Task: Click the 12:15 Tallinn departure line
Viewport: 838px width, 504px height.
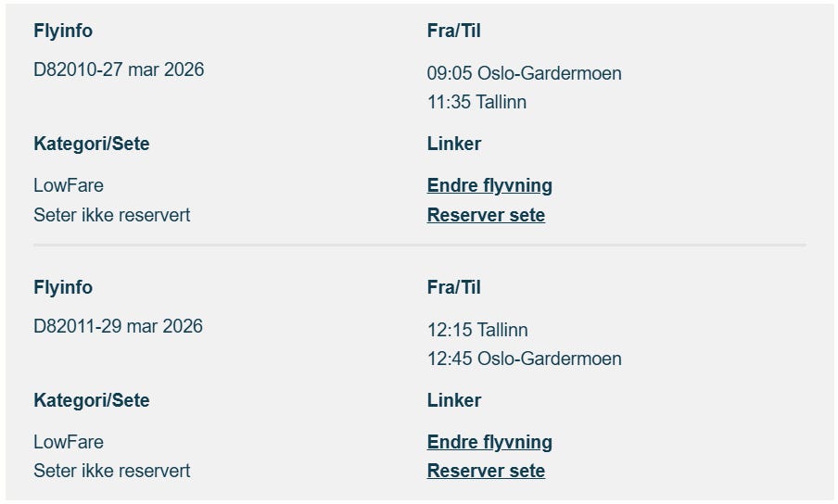Action: click(477, 330)
